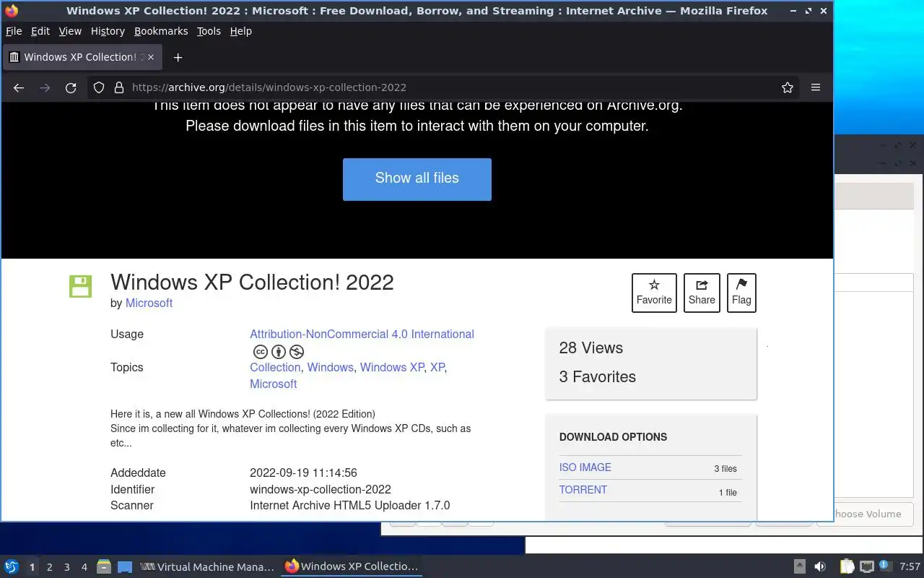
Task: Open the Collection topic link
Action: 275,367
